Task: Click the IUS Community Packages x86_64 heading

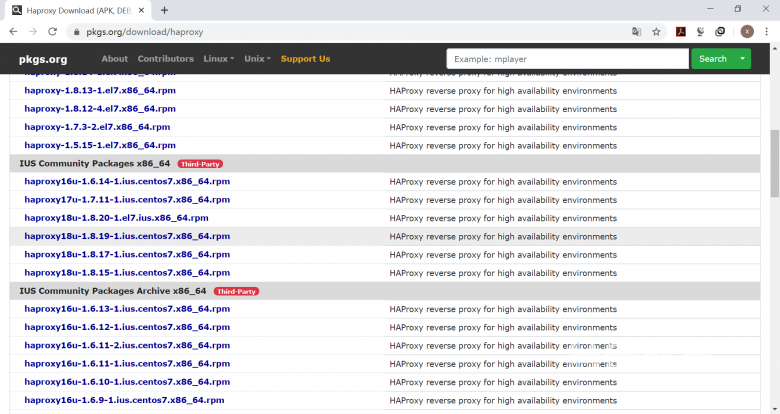Action: click(x=95, y=163)
